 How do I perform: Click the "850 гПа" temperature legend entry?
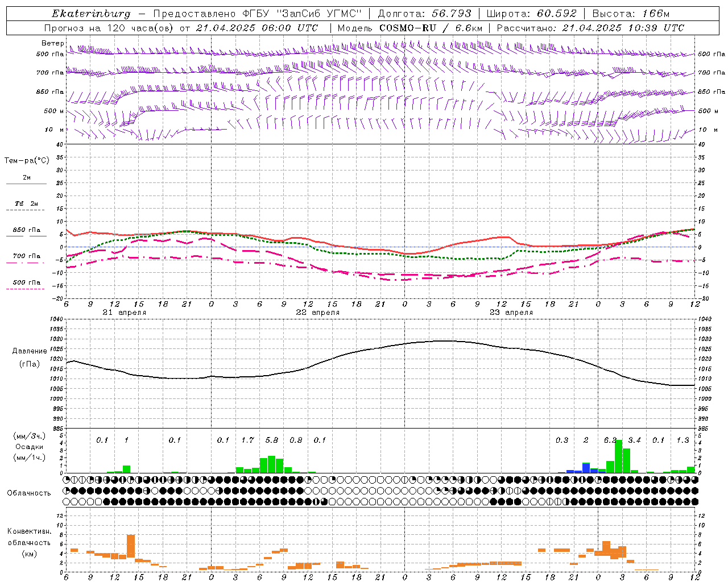27,230
